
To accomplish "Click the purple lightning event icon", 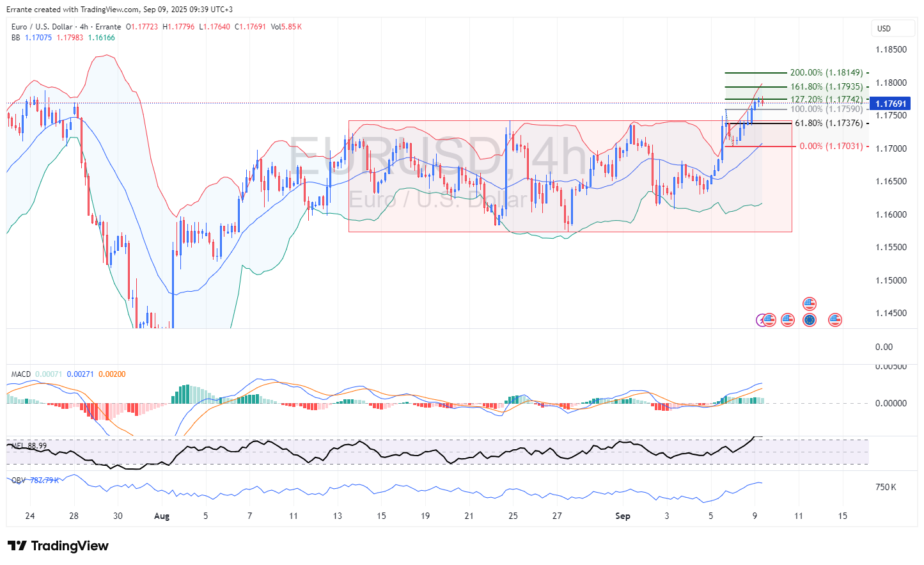I will 761,320.
